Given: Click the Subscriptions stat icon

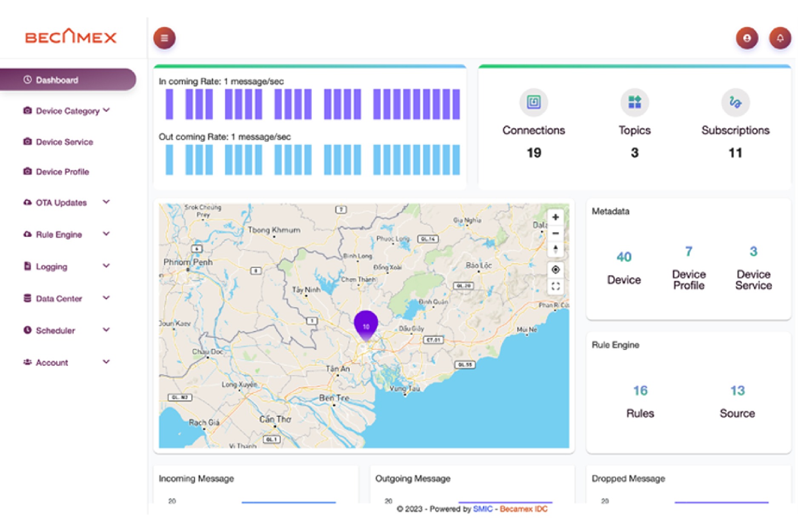Looking at the screenshot, I should point(735,102).
